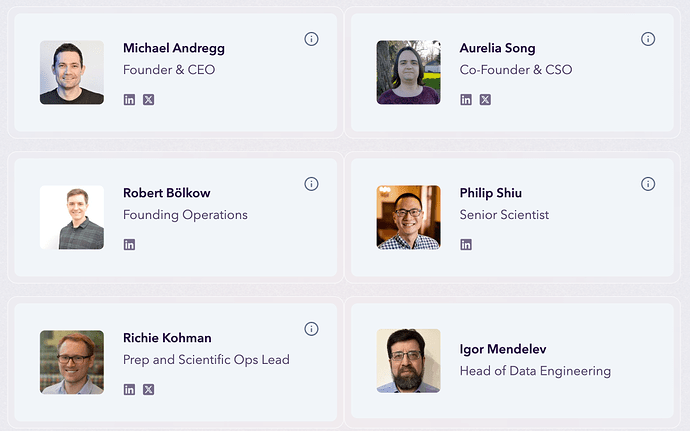Screen dimensions: 690x431
Task: Click Aurelia Song's profile photo
Action: [x=408, y=72]
